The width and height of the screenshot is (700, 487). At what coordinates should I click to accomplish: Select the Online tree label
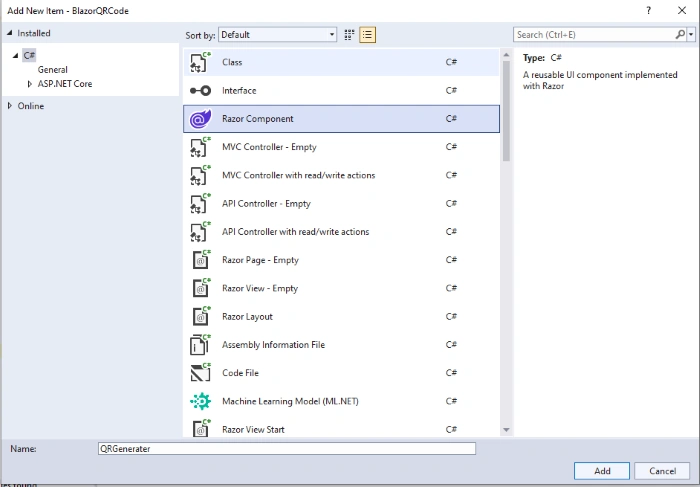[30, 106]
